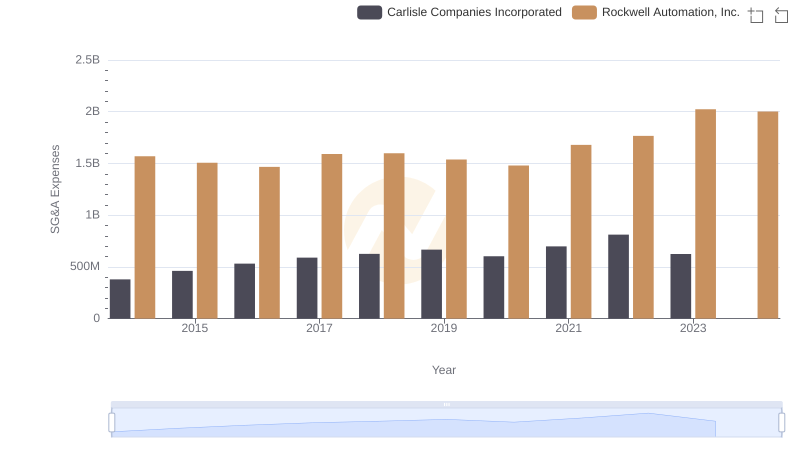Screen dimensions: 800x461
Task: Click the 2017 x-axis label
Action: click(x=319, y=328)
